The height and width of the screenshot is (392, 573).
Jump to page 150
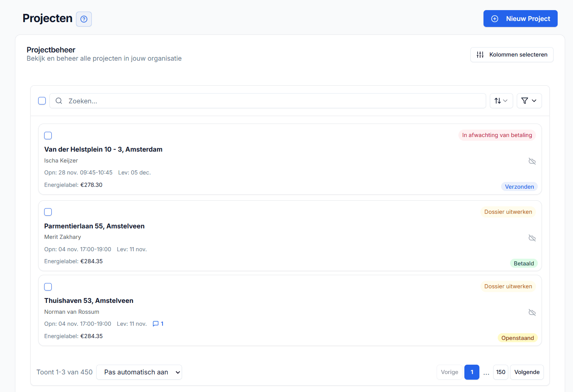(500, 372)
